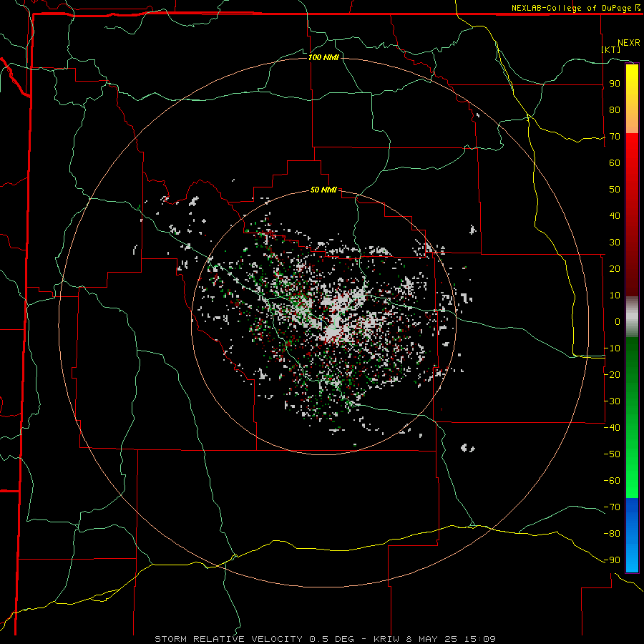Click the 70 value on the velocity scale

pos(615,137)
